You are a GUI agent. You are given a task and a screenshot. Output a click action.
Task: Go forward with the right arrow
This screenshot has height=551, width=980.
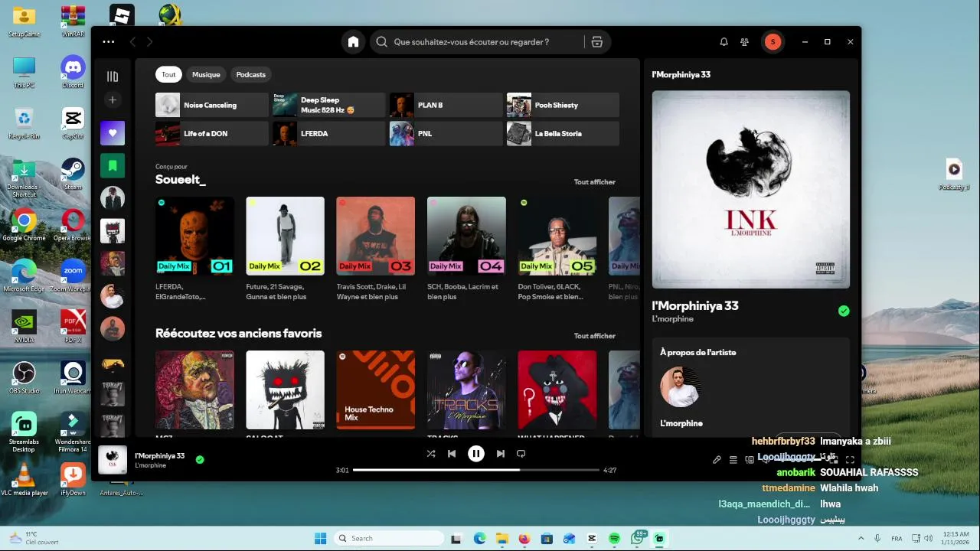coord(149,42)
